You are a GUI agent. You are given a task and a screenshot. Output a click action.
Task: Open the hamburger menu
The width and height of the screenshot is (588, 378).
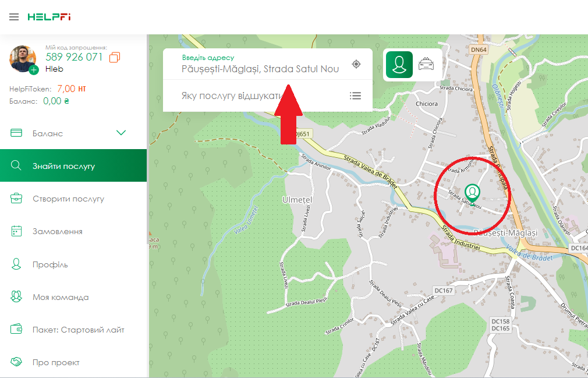(x=14, y=17)
